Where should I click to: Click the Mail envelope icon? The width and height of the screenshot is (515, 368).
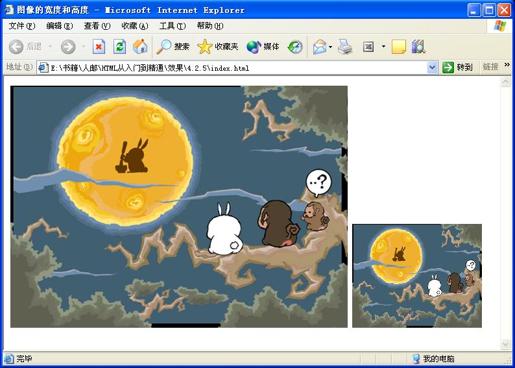click(319, 47)
